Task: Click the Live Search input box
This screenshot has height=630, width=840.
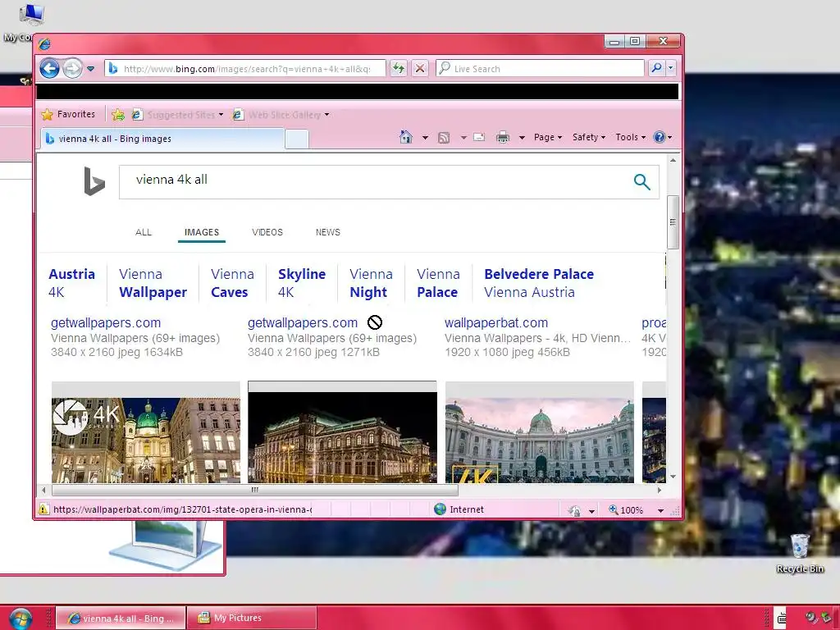Action: 540,69
